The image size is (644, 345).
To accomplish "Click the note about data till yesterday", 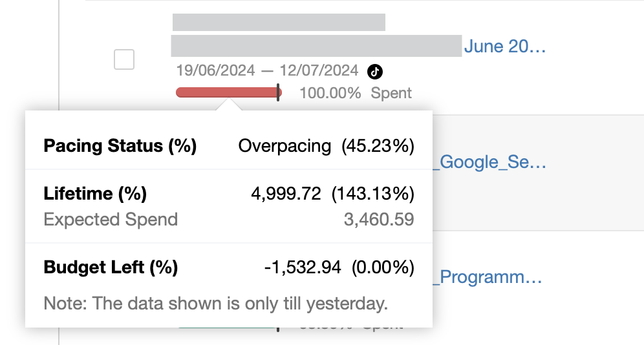I will pyautogui.click(x=215, y=303).
